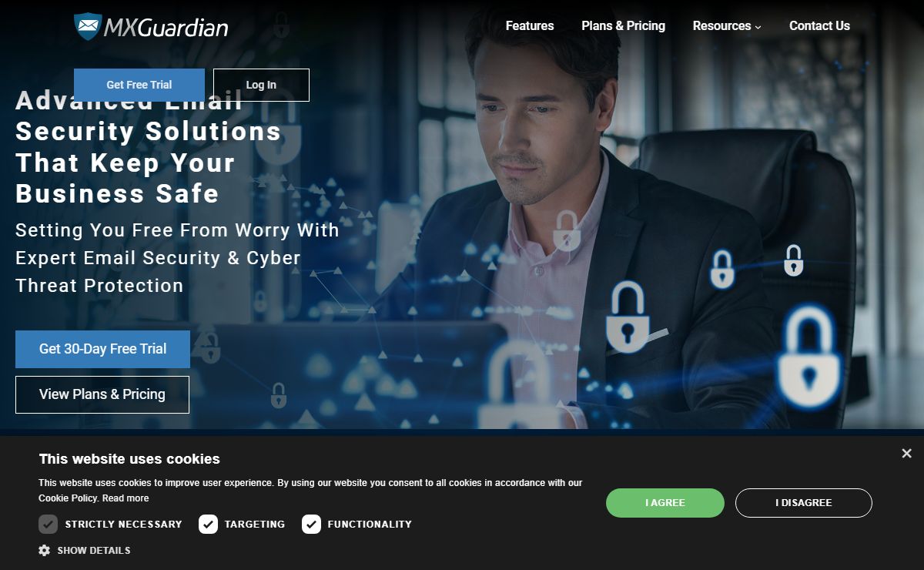Image resolution: width=924 pixels, height=570 pixels.
Task: Expand Show Details in cookie banner
Action: [93, 550]
